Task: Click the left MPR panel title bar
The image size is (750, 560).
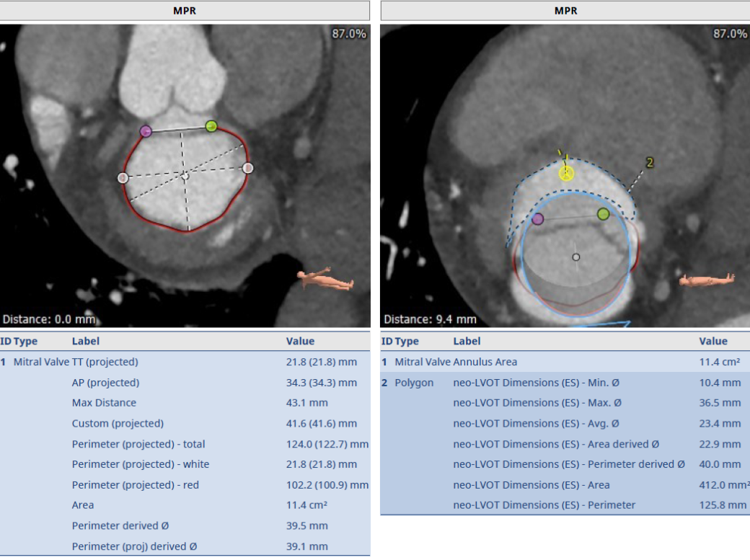Action: point(185,10)
